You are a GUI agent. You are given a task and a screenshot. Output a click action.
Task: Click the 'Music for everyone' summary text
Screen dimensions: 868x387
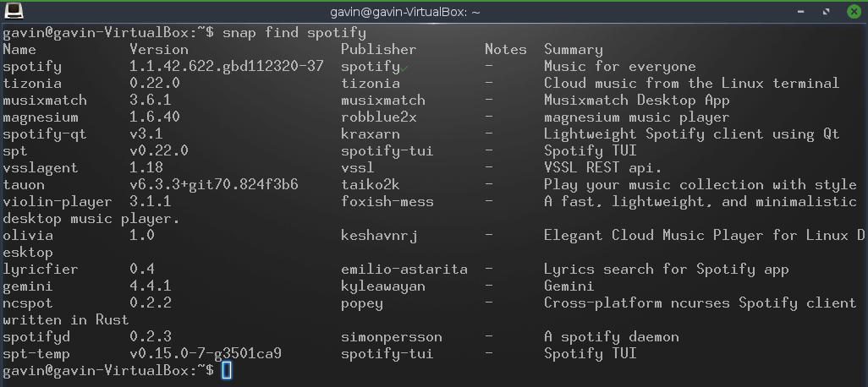620,67
